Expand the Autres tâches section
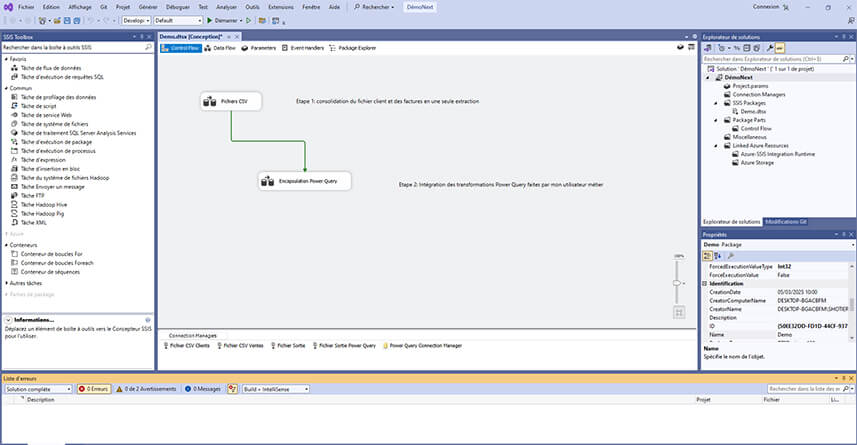The image size is (857, 445). pos(7,283)
